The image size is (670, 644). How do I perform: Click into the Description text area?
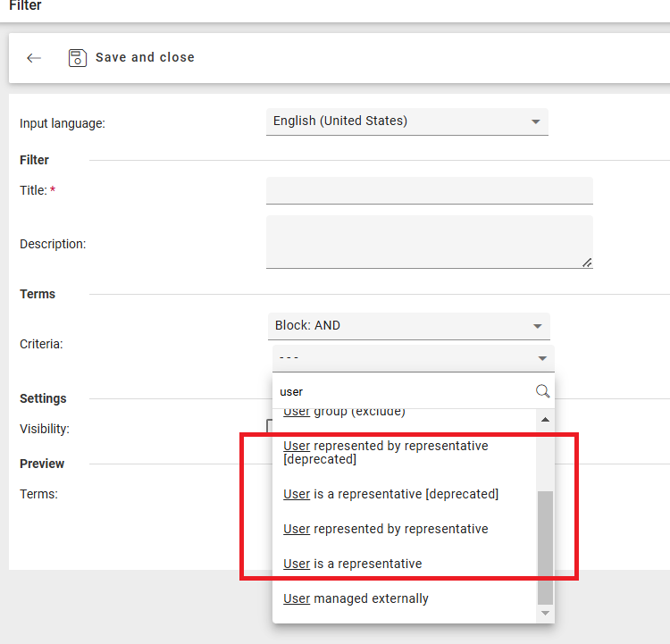tap(429, 241)
